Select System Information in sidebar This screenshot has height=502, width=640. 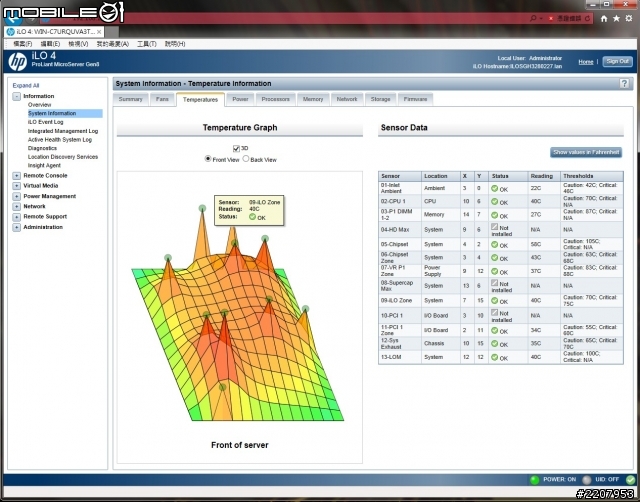(65, 113)
